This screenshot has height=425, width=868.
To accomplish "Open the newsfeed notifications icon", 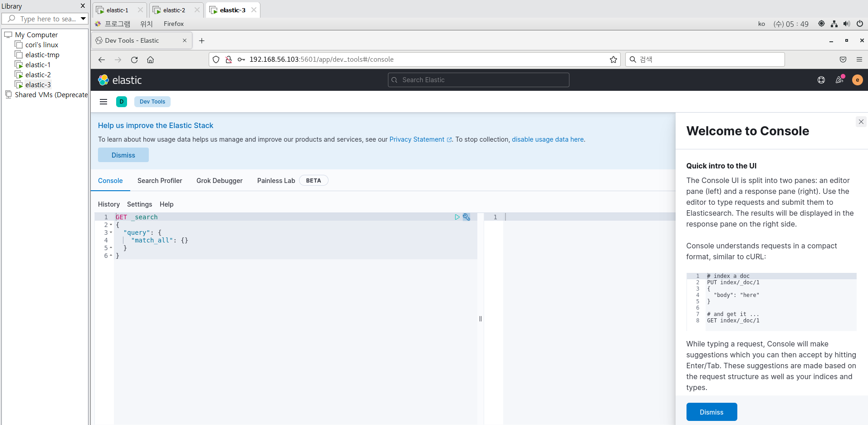I will [x=839, y=80].
